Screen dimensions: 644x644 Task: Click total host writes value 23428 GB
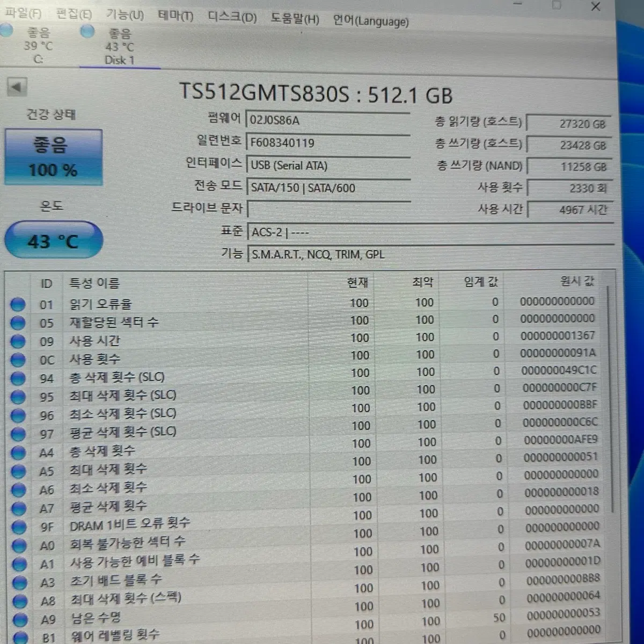click(x=569, y=145)
